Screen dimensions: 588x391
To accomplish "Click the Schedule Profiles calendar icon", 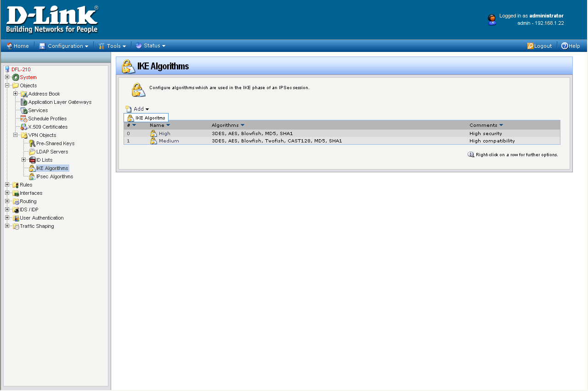I will [24, 119].
